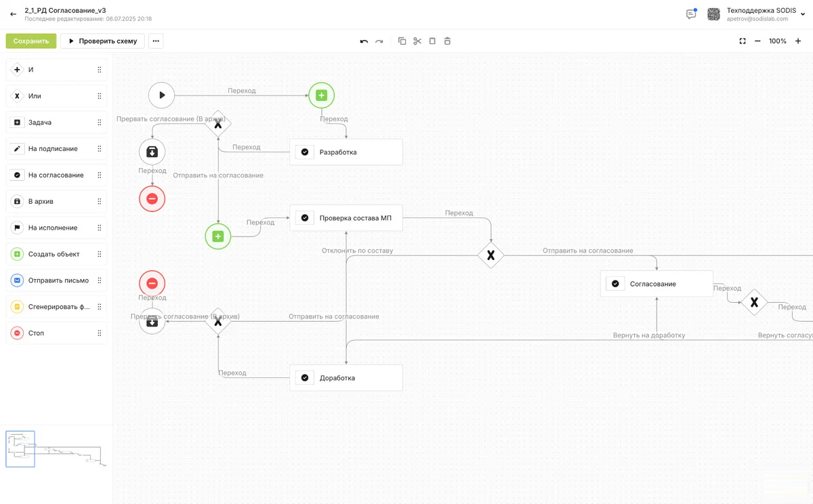The image size is (813, 504).
Task: Cut the selection using the scissors icon
Action: [417, 41]
